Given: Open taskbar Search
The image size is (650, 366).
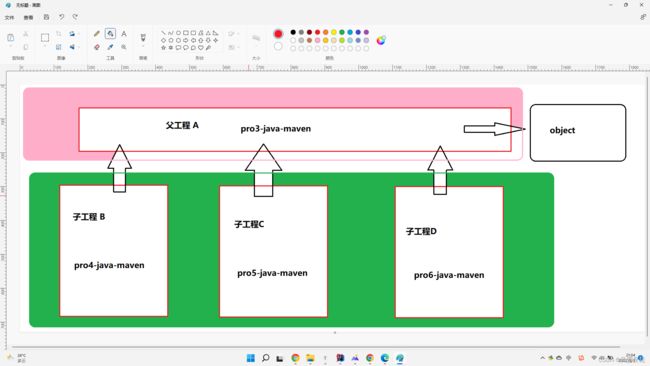Looking at the screenshot, I should (266, 358).
